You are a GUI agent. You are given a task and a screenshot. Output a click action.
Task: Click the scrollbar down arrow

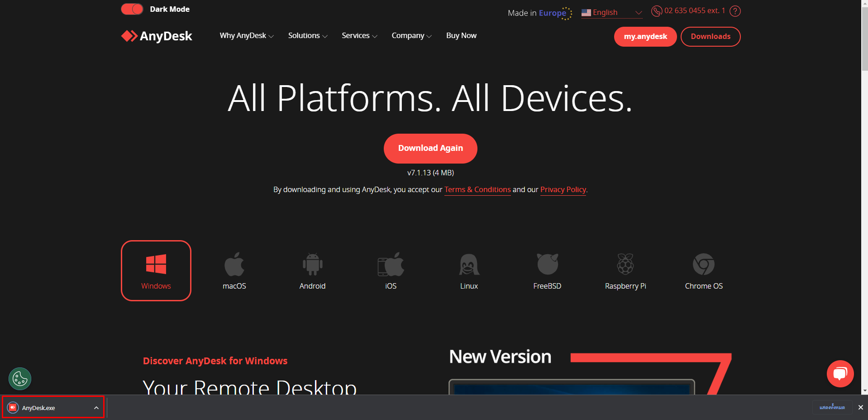coord(865,391)
